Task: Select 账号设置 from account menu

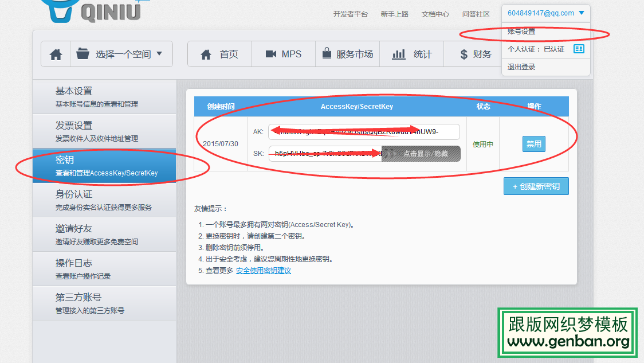Action: [546, 31]
